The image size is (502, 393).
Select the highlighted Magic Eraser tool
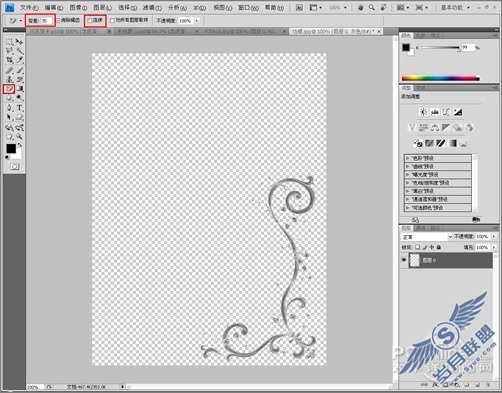(9, 89)
